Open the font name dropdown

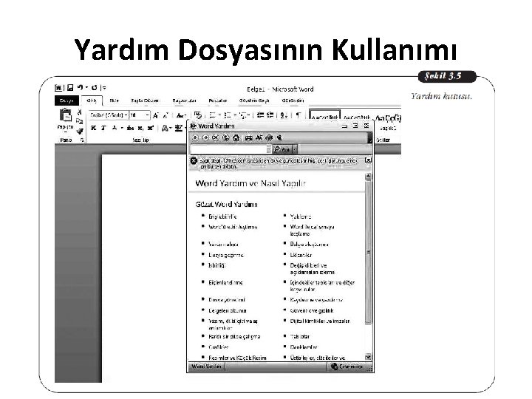click(x=126, y=115)
